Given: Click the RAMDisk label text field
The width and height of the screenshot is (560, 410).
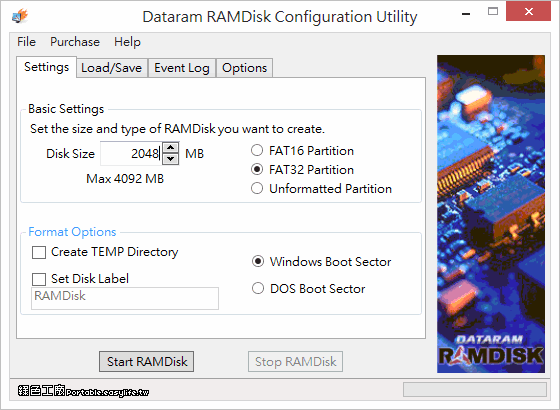Looking at the screenshot, I should (x=125, y=298).
